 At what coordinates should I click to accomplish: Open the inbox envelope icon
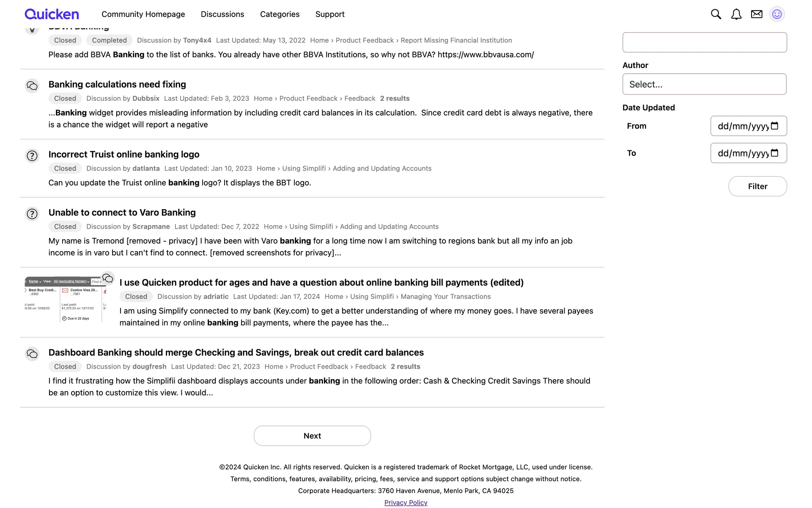[757, 14]
